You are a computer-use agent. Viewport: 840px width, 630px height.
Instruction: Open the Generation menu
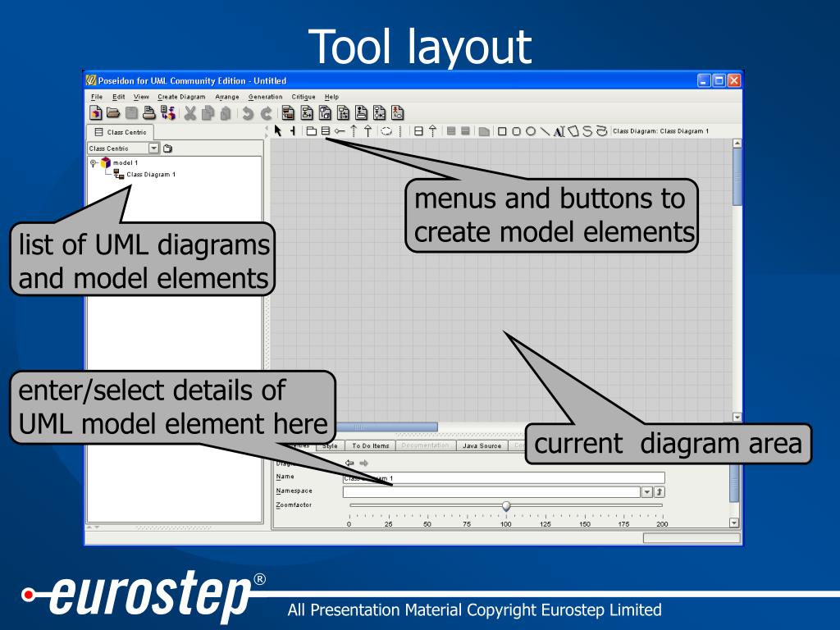pos(265,97)
